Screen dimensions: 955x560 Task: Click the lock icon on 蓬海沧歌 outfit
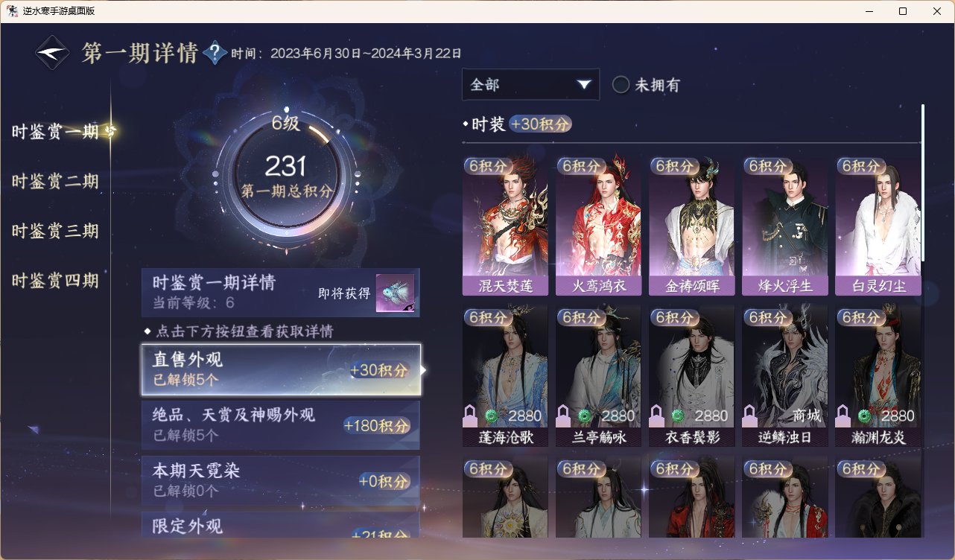[471, 415]
